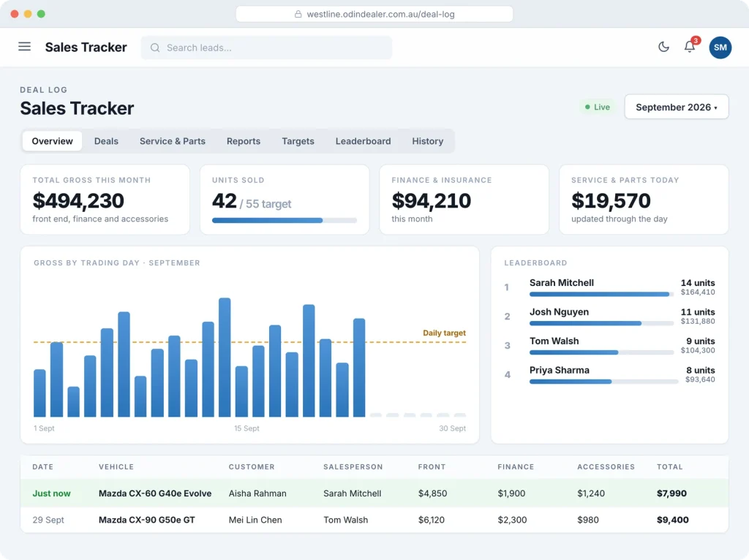Sort by the FINANCE column header

(516, 467)
